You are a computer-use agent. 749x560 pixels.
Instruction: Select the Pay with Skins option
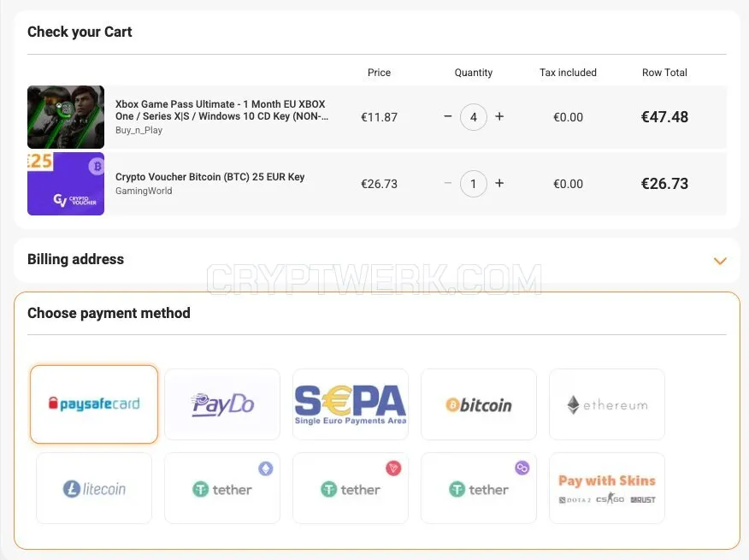pyautogui.click(x=607, y=488)
